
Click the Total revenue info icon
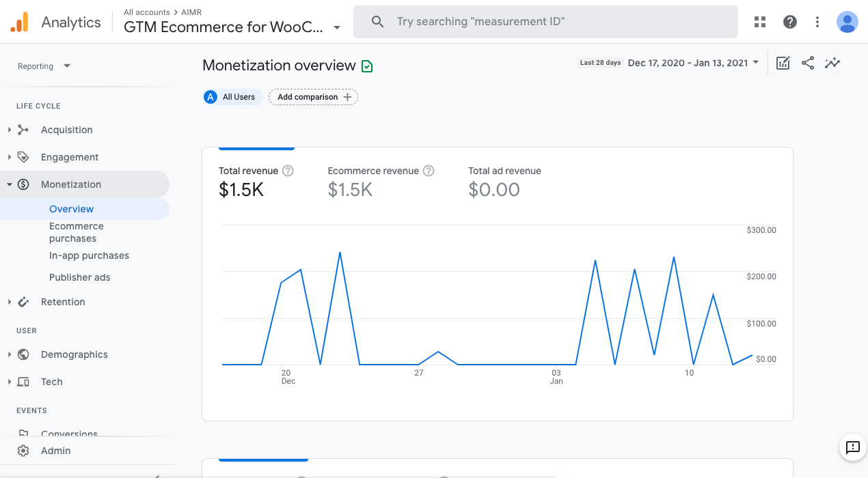tap(288, 171)
